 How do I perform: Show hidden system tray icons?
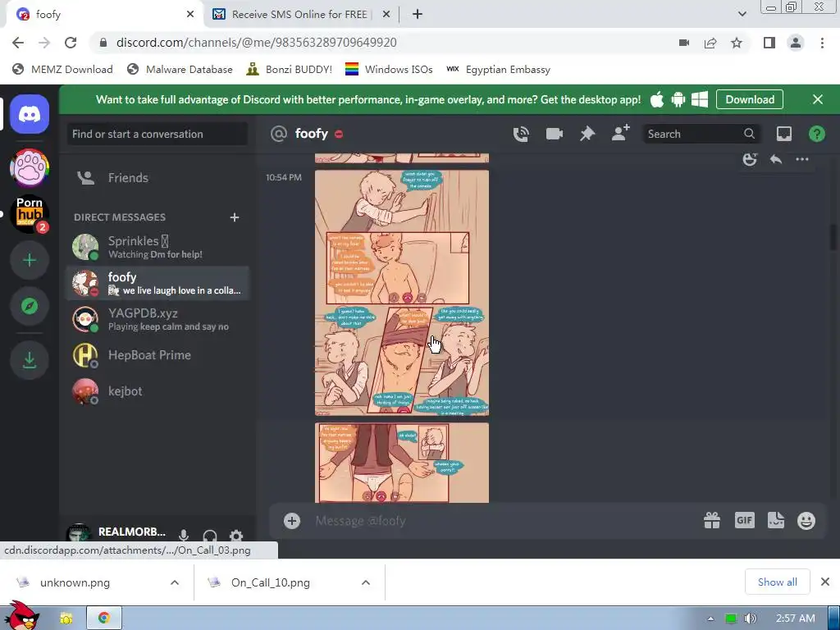[x=710, y=619]
